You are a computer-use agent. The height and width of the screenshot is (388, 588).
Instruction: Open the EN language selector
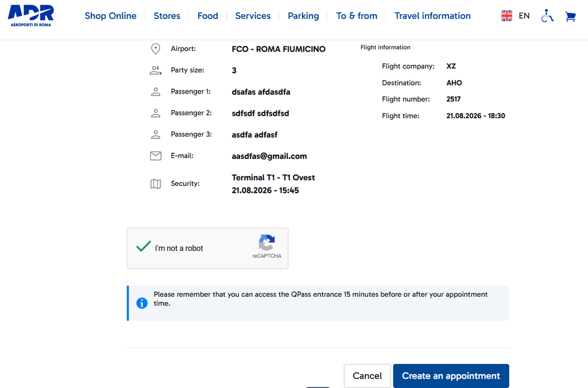524,15
